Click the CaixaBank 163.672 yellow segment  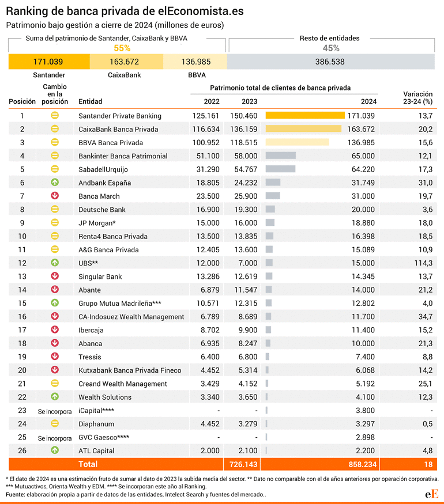click(x=126, y=62)
